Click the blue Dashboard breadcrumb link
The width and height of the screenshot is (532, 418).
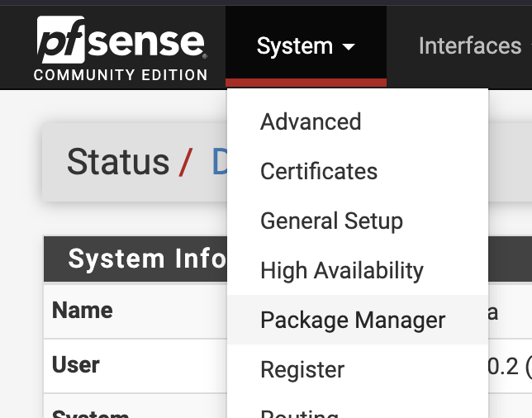click(220, 162)
